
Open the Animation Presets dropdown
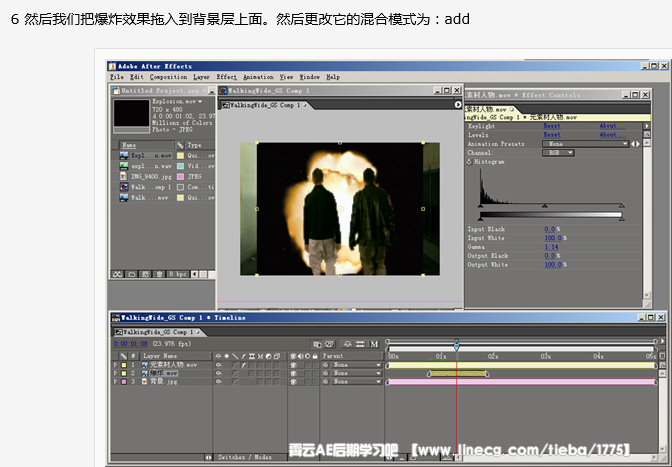pos(585,144)
